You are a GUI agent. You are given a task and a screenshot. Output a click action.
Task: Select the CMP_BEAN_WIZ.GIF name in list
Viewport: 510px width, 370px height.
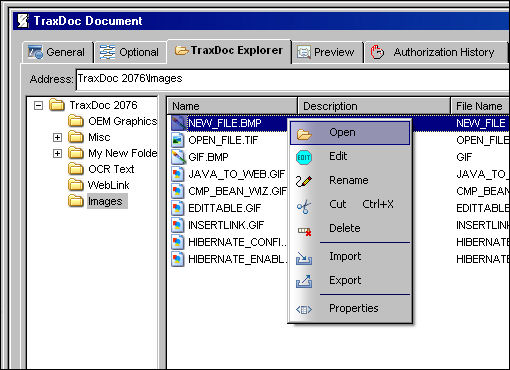tap(237, 191)
